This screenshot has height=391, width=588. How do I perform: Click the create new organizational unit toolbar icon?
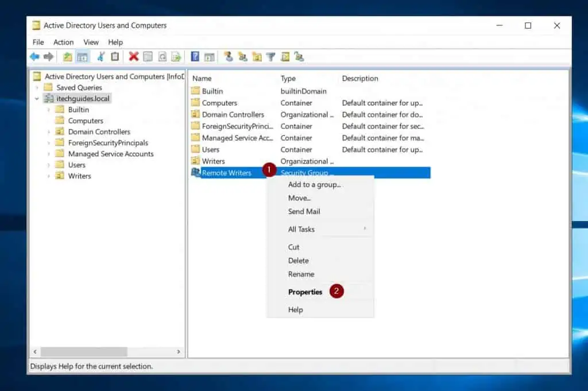tap(257, 57)
